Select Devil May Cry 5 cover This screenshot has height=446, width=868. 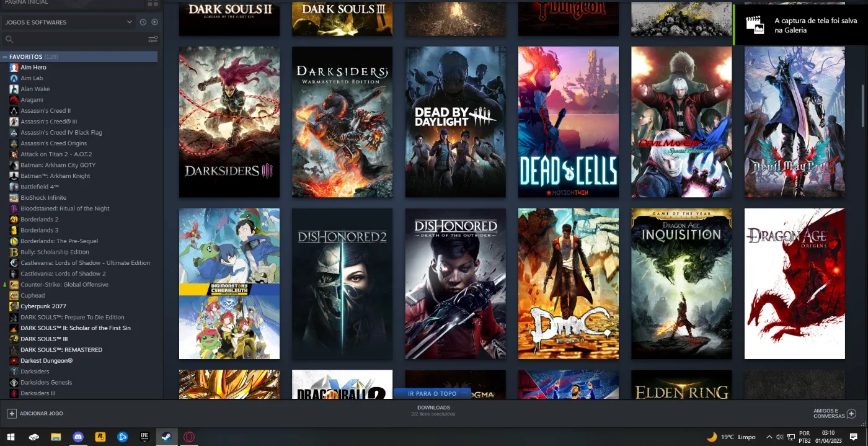795,122
